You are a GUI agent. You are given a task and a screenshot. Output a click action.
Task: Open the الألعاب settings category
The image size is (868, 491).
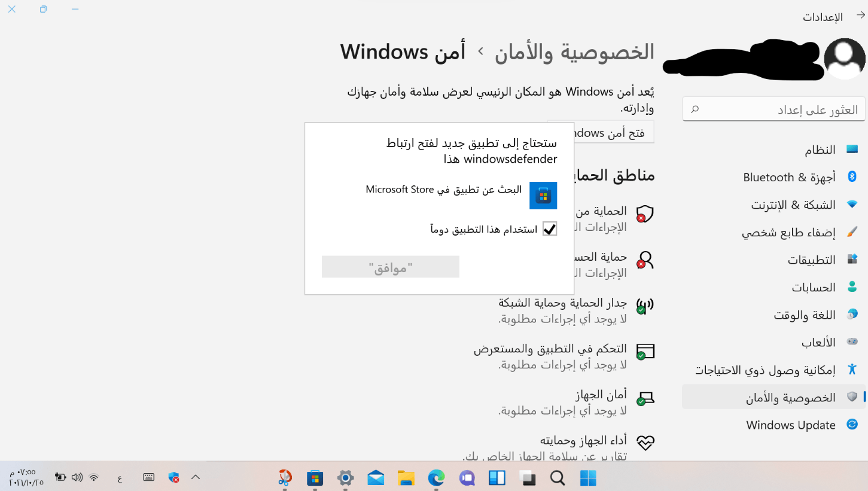pyautogui.click(x=774, y=342)
